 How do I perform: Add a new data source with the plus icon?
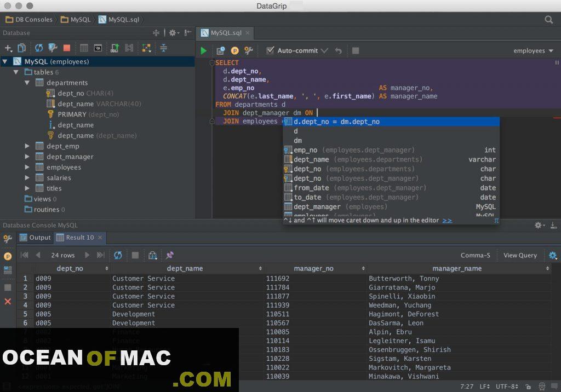point(8,48)
